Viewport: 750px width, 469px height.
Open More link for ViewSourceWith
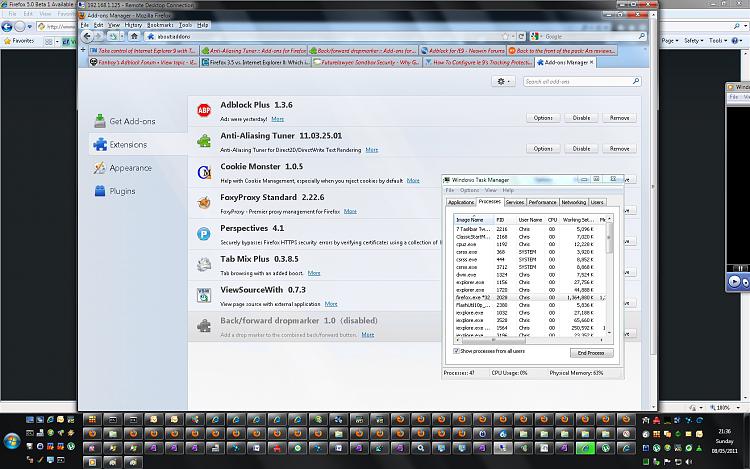click(331, 304)
